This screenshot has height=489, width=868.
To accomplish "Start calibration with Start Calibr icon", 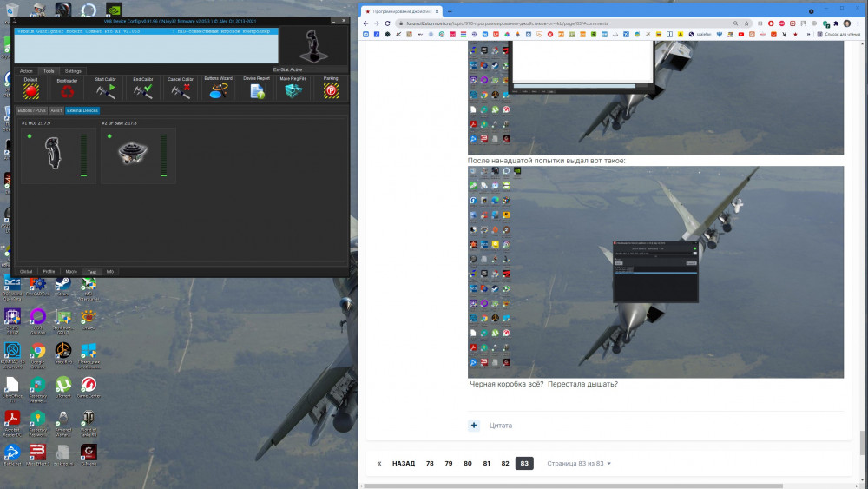I will (x=105, y=91).
